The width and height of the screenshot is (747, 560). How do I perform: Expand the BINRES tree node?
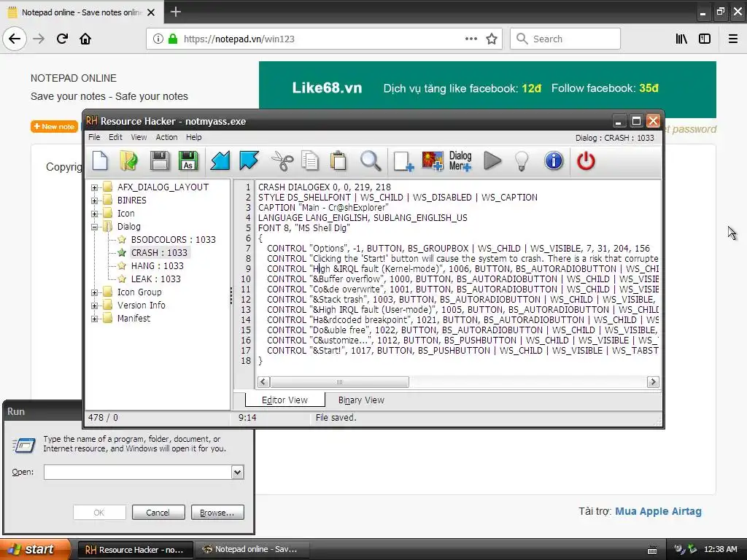pyautogui.click(x=94, y=201)
